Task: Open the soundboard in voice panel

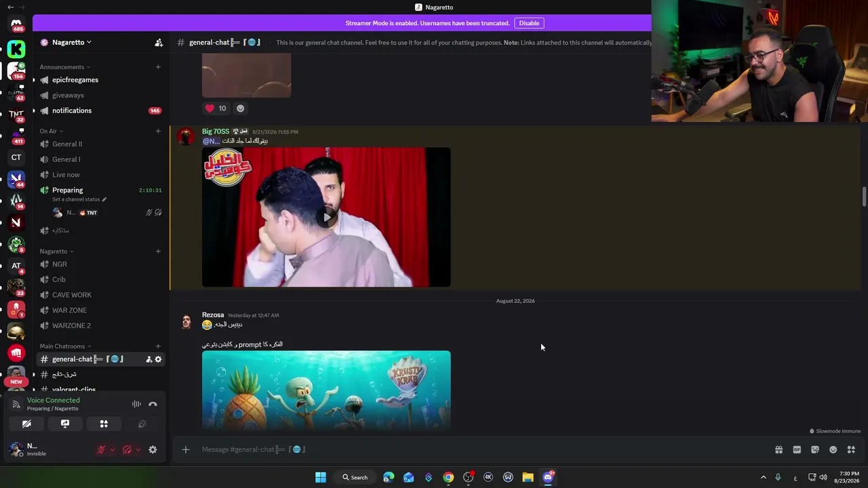Action: click(x=142, y=424)
